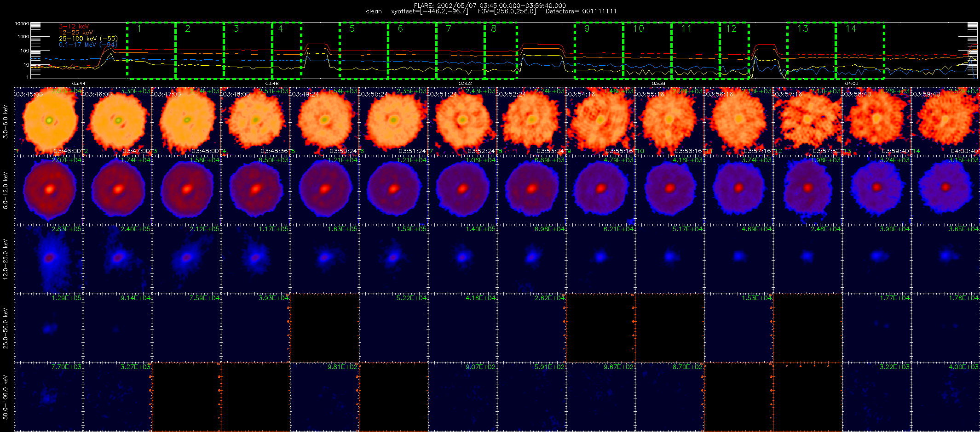980x432 pixels.
Task: Open the 3.0-6.0 keV image starting 03:51:24
Action: pyautogui.click(x=462, y=121)
